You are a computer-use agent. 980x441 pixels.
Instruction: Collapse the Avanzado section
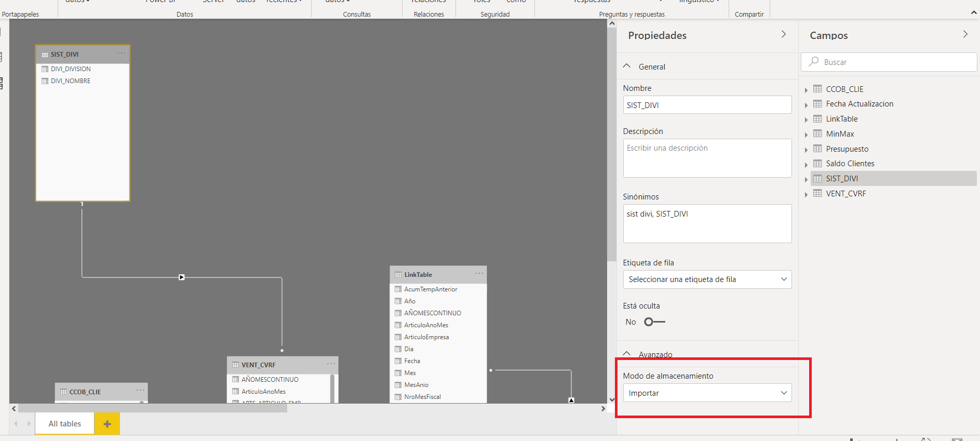coord(627,354)
